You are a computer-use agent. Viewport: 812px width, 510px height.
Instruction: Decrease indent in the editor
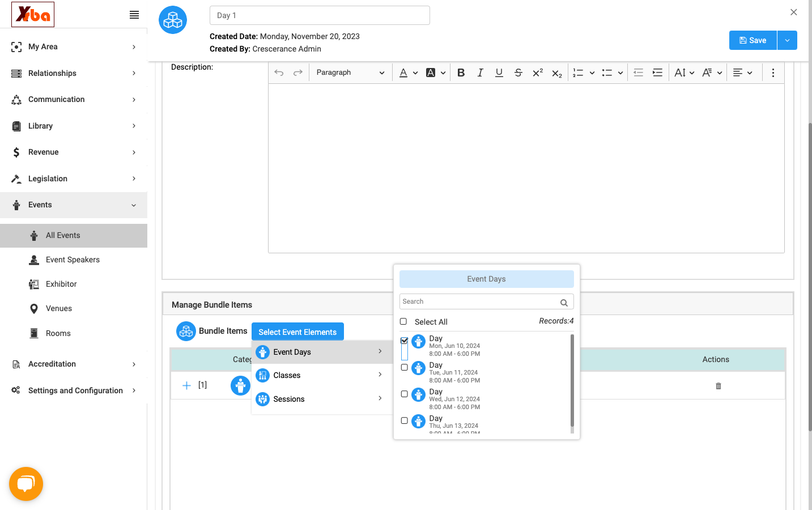pos(638,73)
